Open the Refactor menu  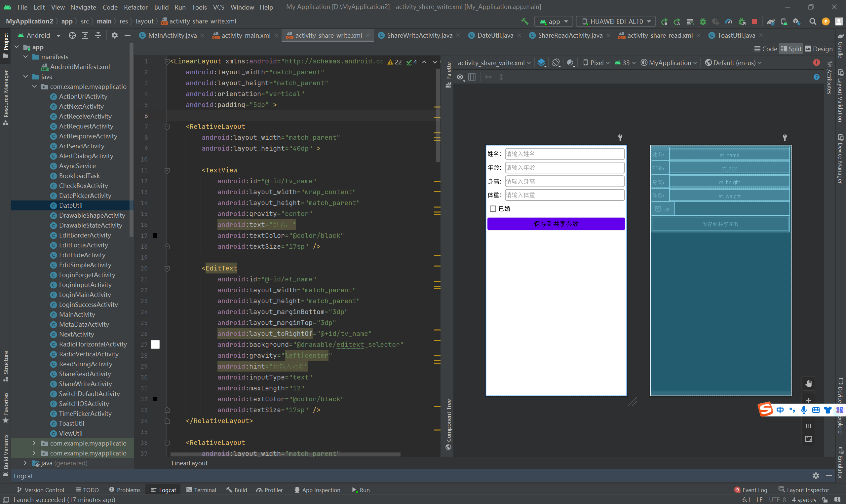click(x=135, y=7)
